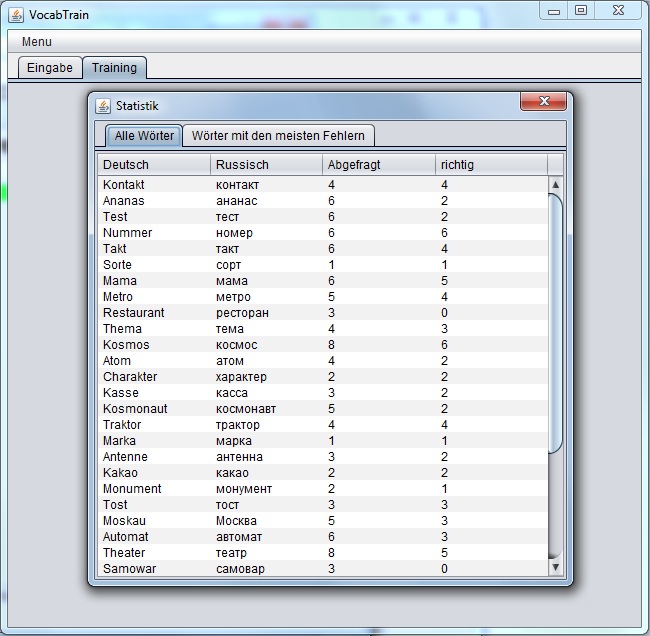Click the VocabTrain window Java icon
Viewport: 650px width, 636px height.
tap(16, 14)
